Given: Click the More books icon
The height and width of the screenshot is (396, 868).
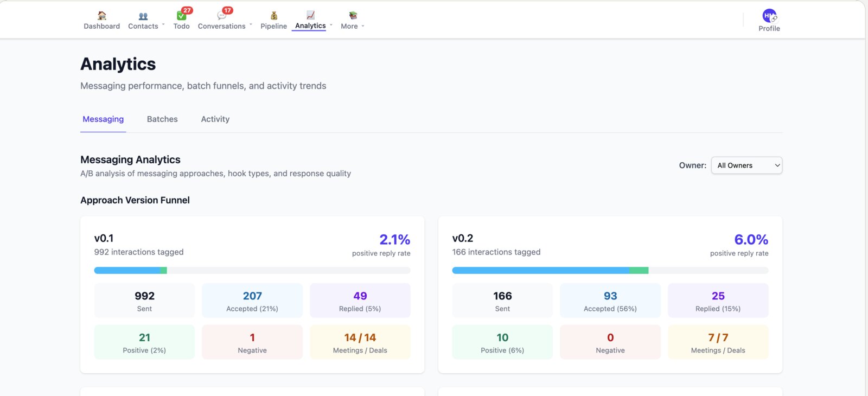Looking at the screenshot, I should tap(353, 16).
